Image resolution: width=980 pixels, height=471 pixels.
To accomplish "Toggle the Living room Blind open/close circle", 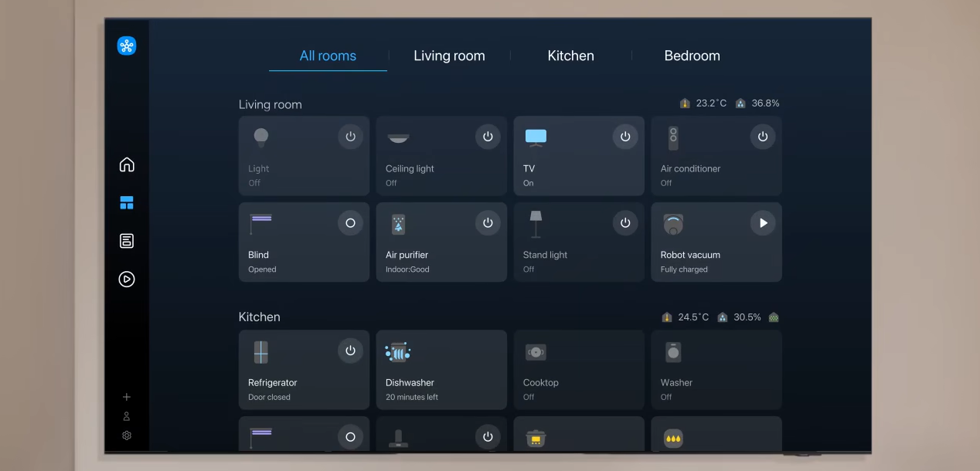I will click(350, 222).
